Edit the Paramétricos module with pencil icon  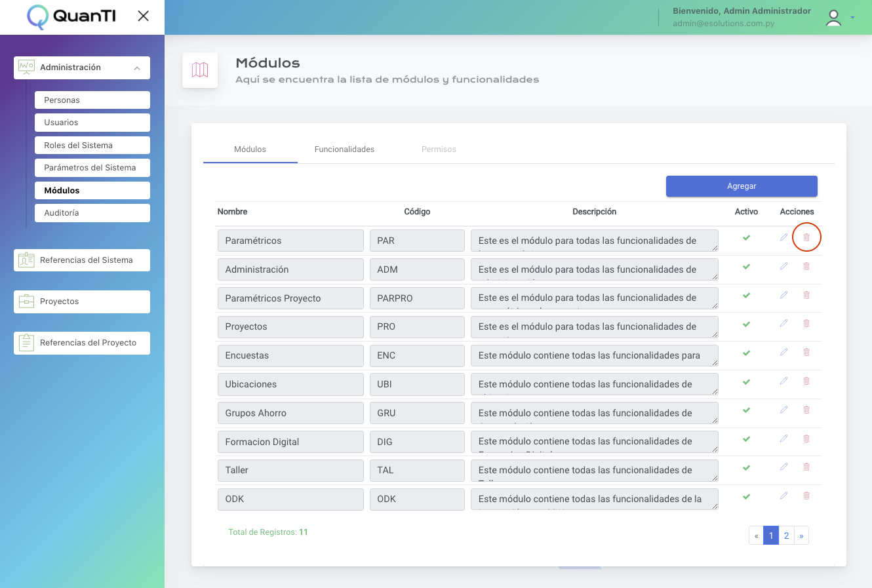[x=783, y=237]
